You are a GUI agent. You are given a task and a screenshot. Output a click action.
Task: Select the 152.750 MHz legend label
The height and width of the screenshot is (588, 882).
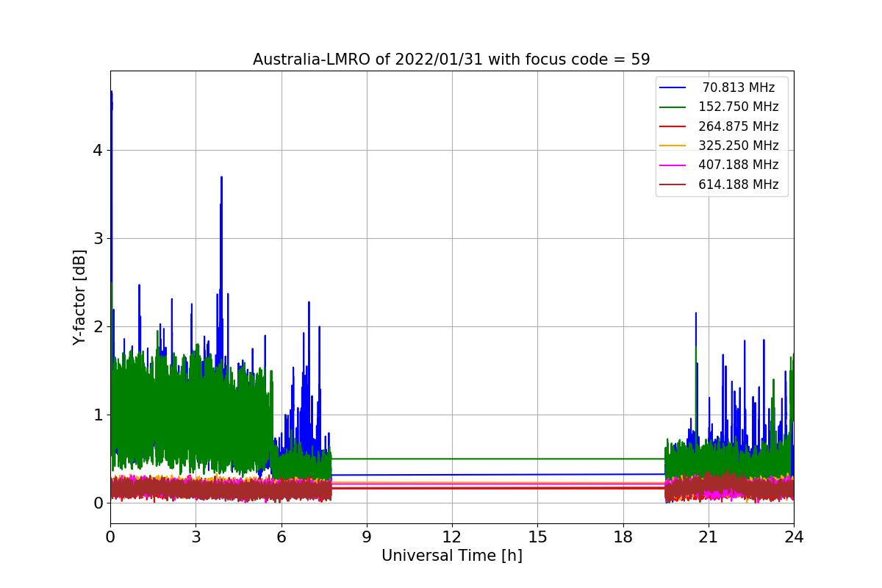[x=739, y=107]
